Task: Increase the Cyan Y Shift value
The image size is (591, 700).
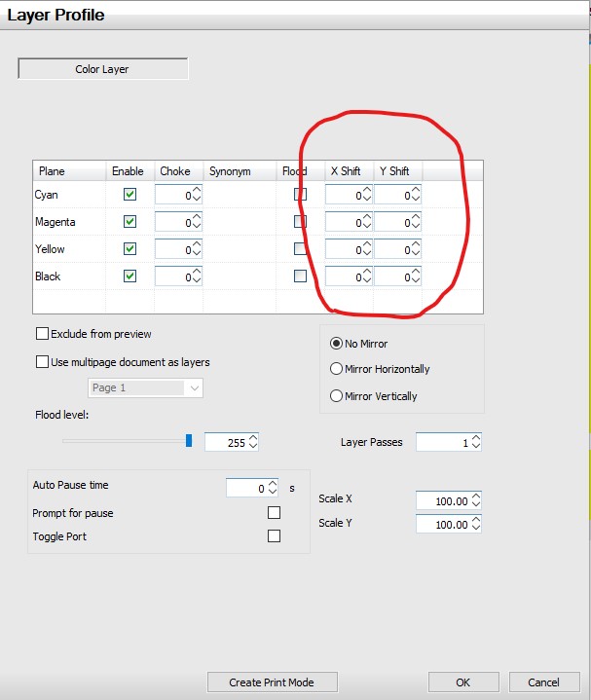Action: (x=416, y=191)
